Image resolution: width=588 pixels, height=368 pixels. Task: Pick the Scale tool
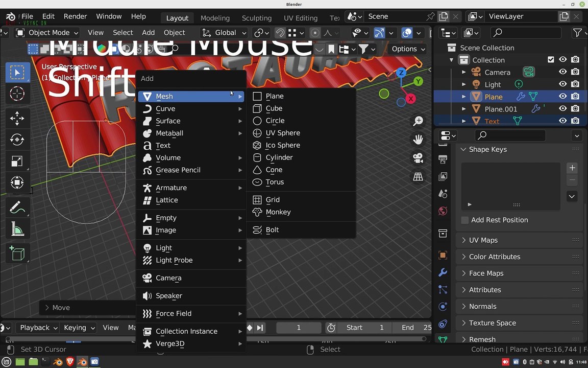17,161
